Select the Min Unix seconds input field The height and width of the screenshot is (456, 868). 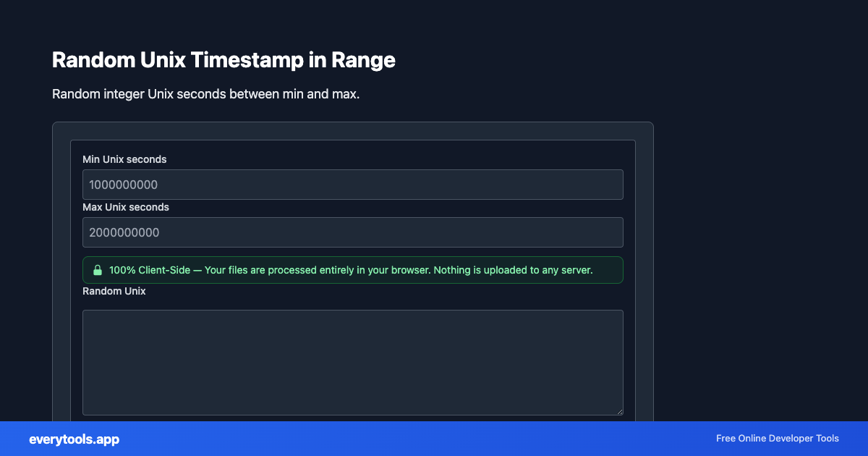point(352,185)
